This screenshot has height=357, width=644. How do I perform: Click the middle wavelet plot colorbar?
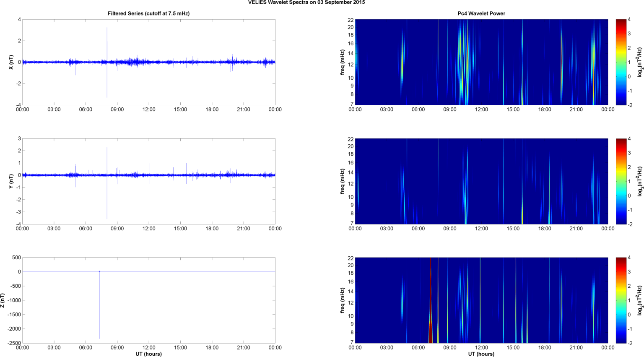[621, 181]
